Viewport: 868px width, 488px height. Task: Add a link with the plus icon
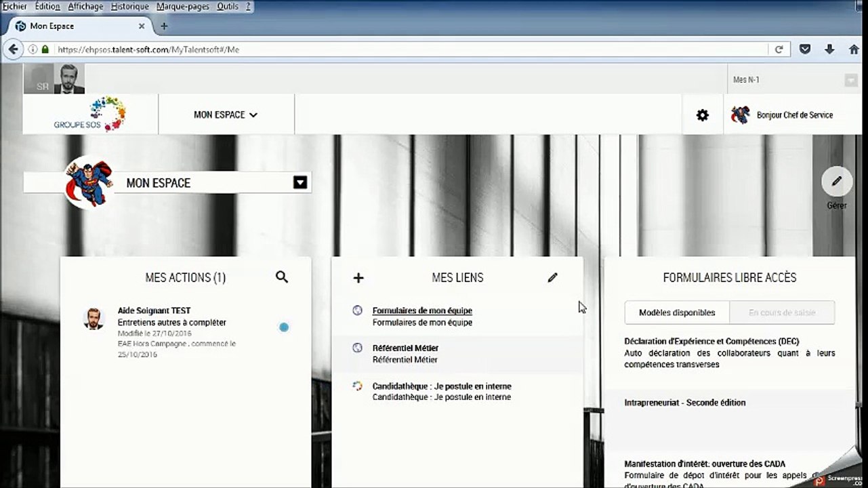(x=358, y=277)
